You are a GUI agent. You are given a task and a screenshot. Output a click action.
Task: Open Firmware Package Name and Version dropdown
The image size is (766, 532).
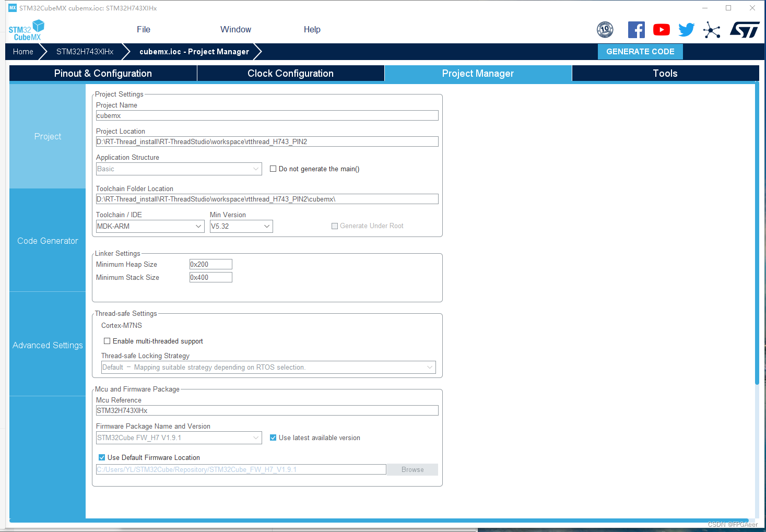click(x=179, y=438)
